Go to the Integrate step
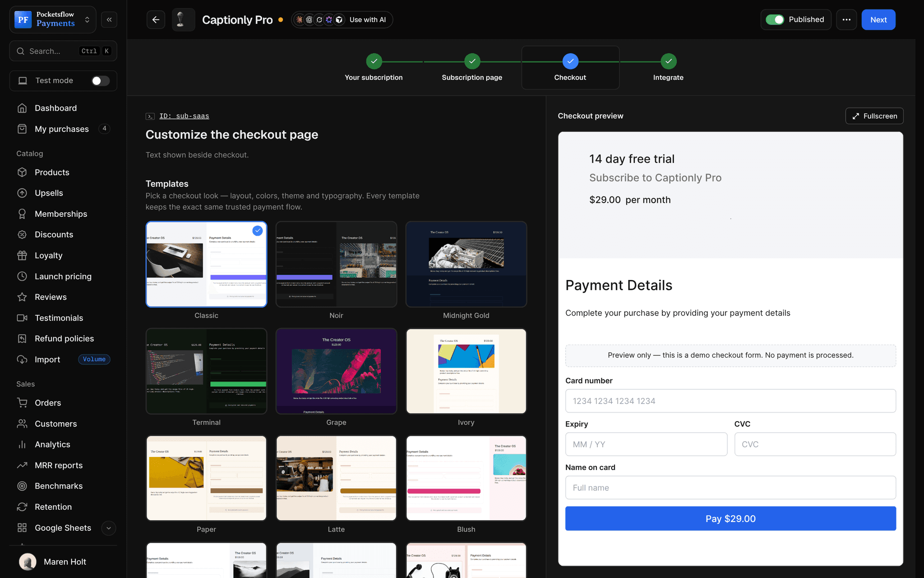Image resolution: width=924 pixels, height=578 pixels. [668, 68]
